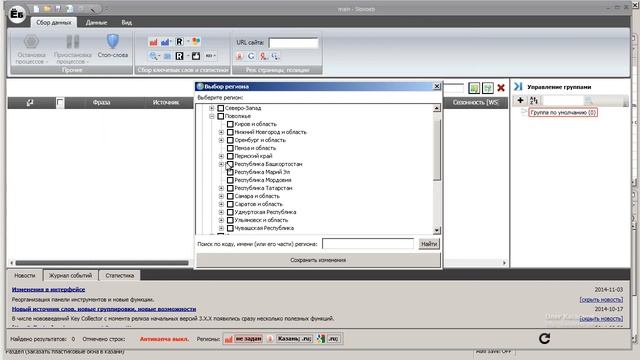The image size is (640, 360).
Task: Switch to the Сбор данных ribbon tab
Action: point(53,22)
